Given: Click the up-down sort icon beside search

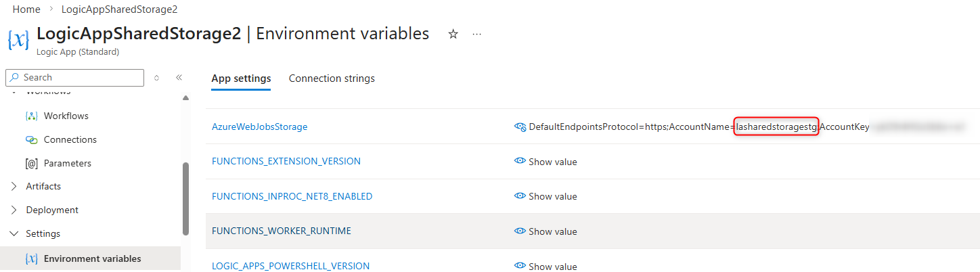Looking at the screenshot, I should pos(157,78).
